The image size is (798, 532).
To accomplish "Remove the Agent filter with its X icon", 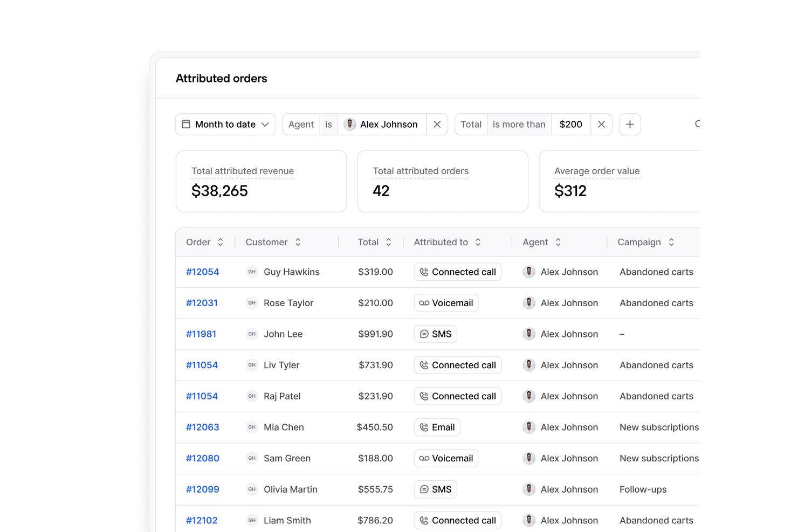I will click(x=437, y=125).
